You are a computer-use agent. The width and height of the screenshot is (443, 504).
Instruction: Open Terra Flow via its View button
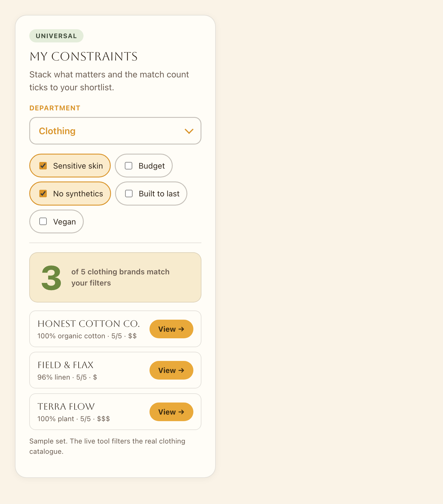[x=171, y=412]
